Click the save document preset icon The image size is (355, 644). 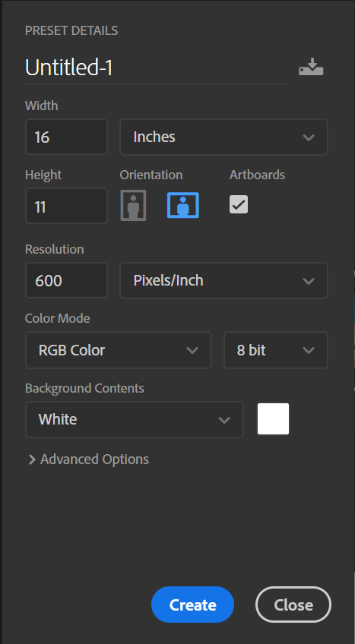click(311, 67)
